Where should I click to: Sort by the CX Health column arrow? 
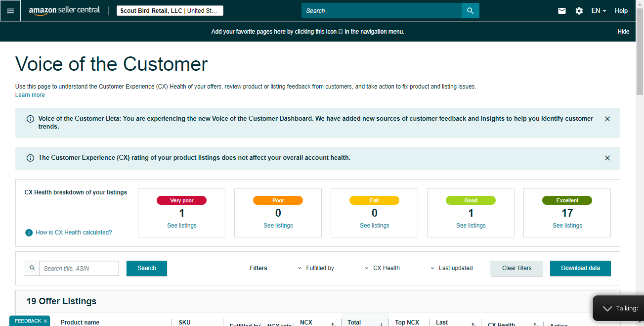pyautogui.click(x=535, y=325)
